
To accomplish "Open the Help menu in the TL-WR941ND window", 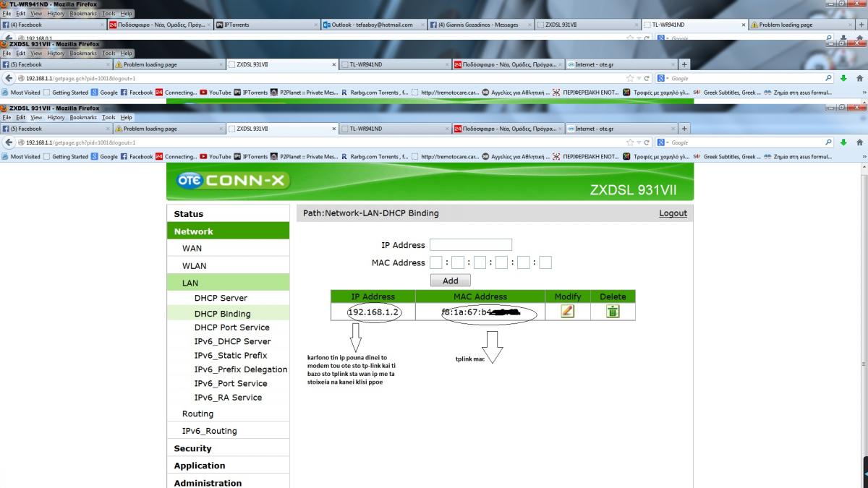I will click(x=127, y=13).
